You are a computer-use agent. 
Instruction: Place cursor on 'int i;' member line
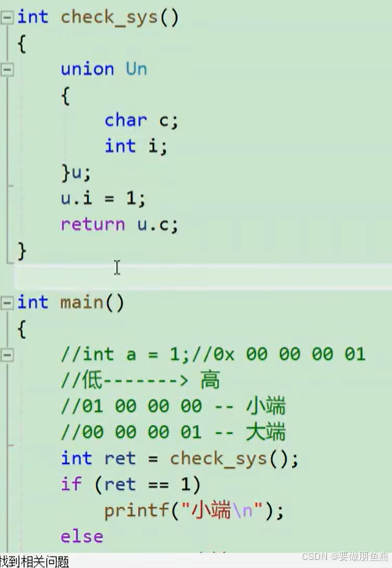[136, 147]
